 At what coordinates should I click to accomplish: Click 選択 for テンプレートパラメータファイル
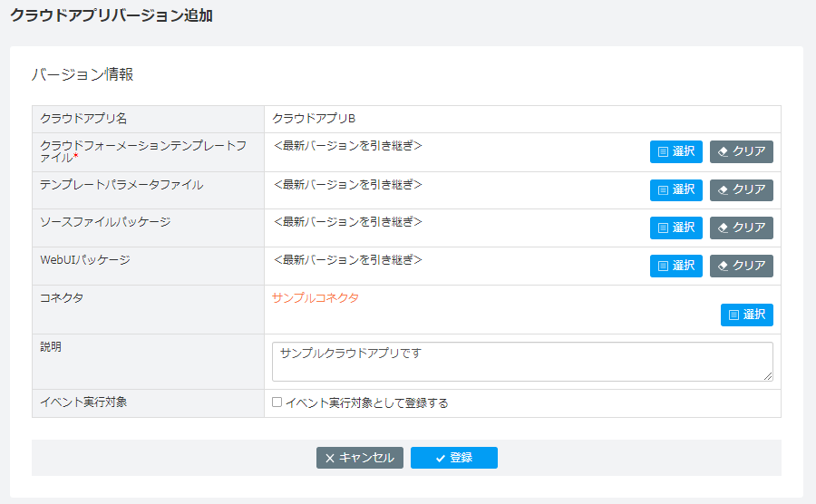(676, 189)
